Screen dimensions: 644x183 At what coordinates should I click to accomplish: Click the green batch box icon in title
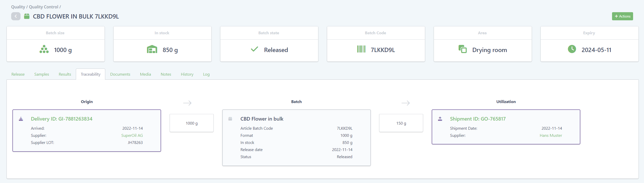(27, 16)
